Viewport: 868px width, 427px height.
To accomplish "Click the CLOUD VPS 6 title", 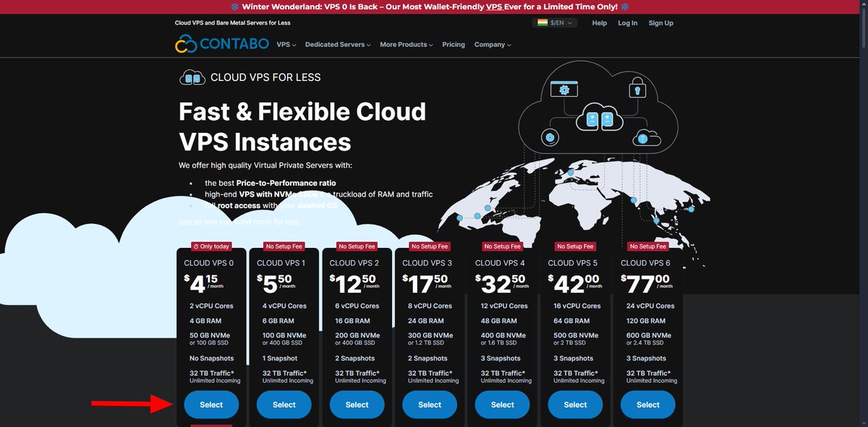I will point(646,263).
